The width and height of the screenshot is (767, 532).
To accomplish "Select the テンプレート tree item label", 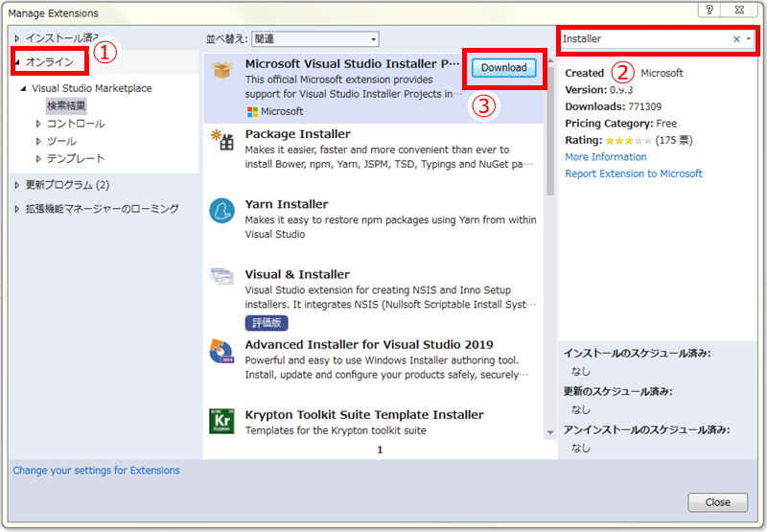I will (76, 158).
